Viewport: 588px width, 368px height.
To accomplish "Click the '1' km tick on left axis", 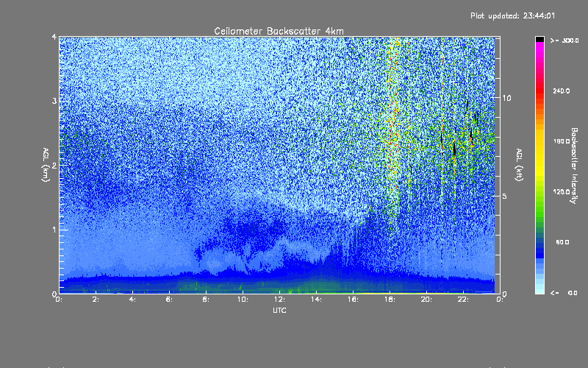I will click(54, 230).
